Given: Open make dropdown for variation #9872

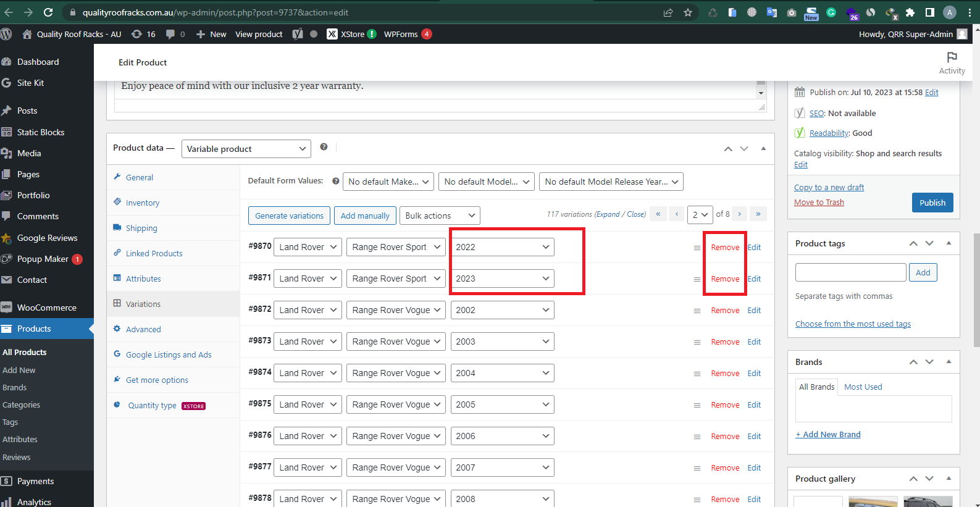Looking at the screenshot, I should coord(308,310).
